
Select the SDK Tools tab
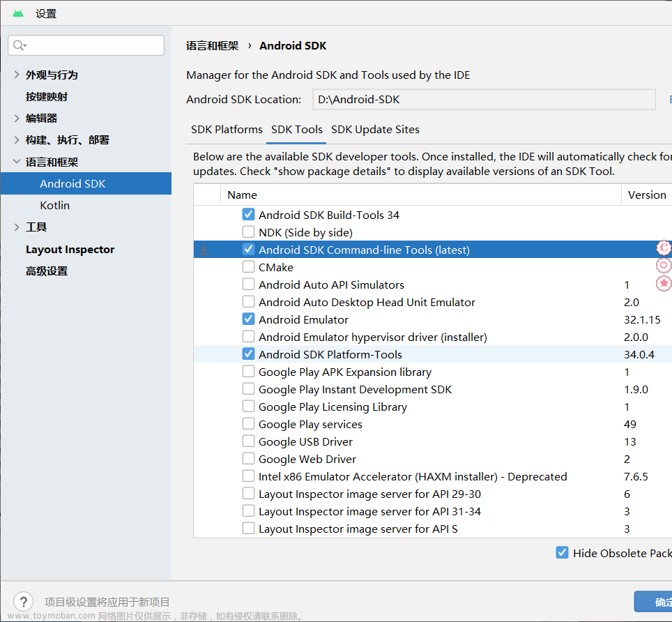pos(296,130)
